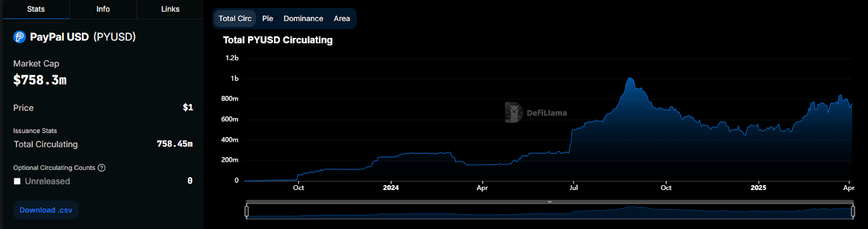The image size is (868, 229).
Task: Click the 600m y-axis label
Action: [x=229, y=119]
